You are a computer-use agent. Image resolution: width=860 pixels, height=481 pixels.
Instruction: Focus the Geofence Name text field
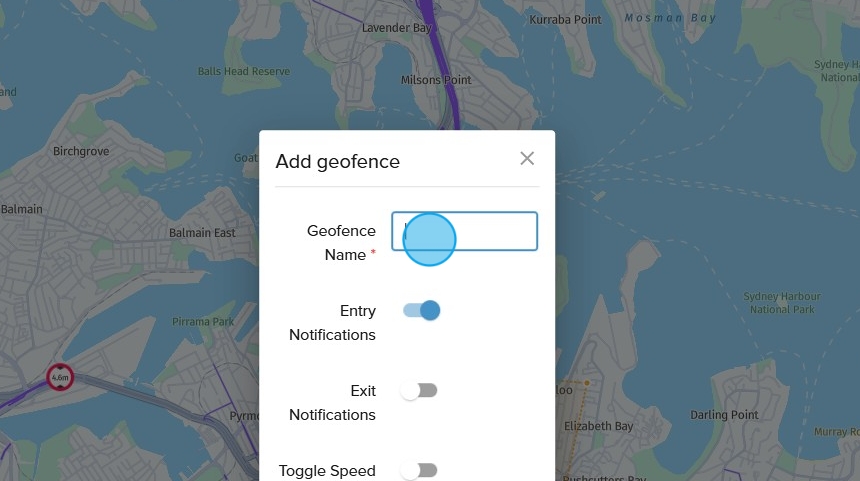465,231
